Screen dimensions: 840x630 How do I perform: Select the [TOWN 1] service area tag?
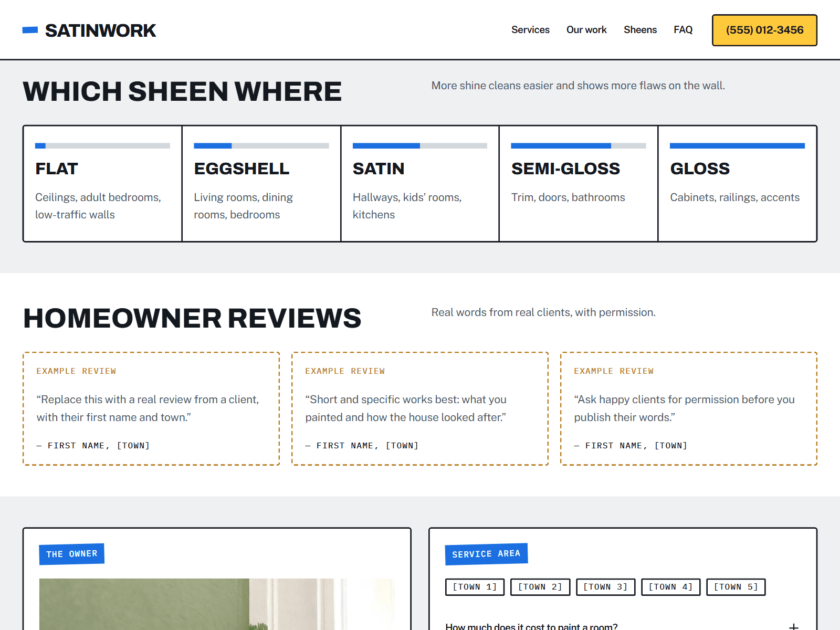[x=475, y=587]
